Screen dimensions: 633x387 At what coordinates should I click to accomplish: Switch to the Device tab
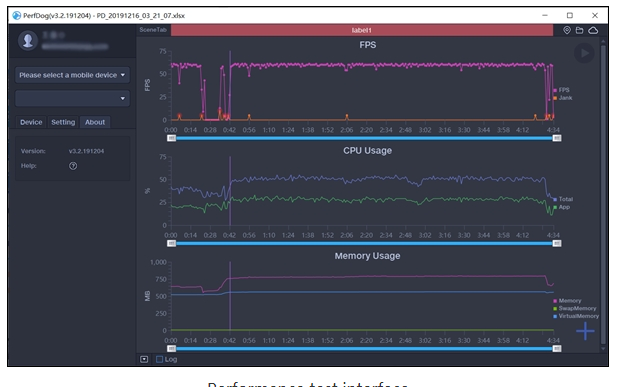coord(31,122)
